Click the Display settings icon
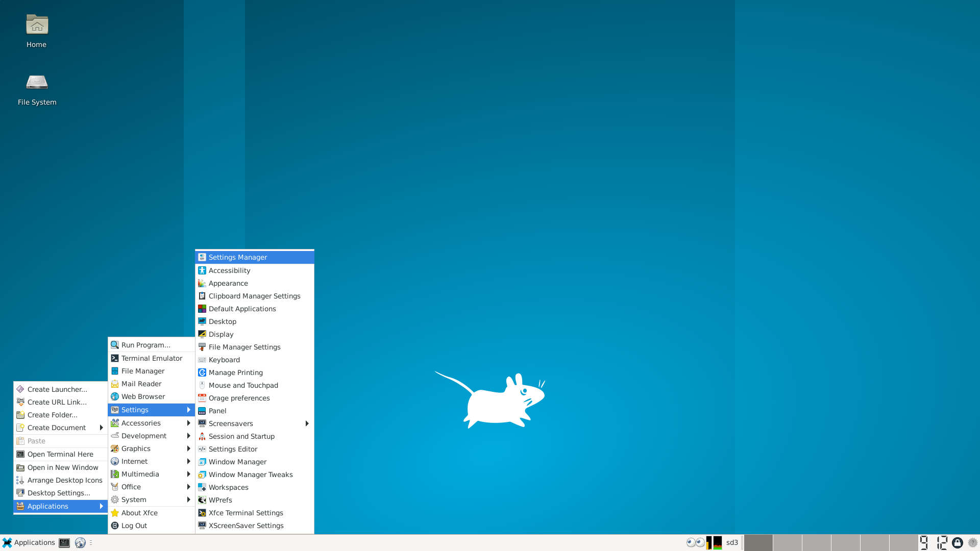 tap(202, 334)
